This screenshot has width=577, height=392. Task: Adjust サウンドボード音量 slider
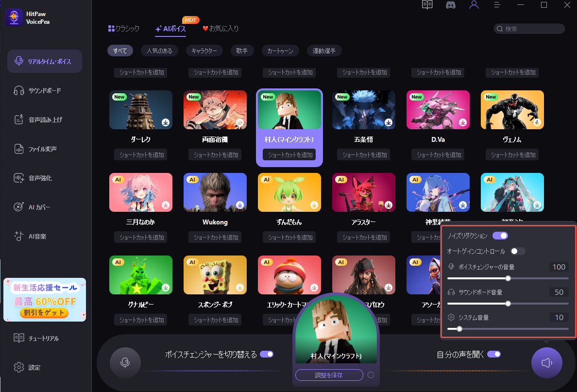(x=508, y=304)
